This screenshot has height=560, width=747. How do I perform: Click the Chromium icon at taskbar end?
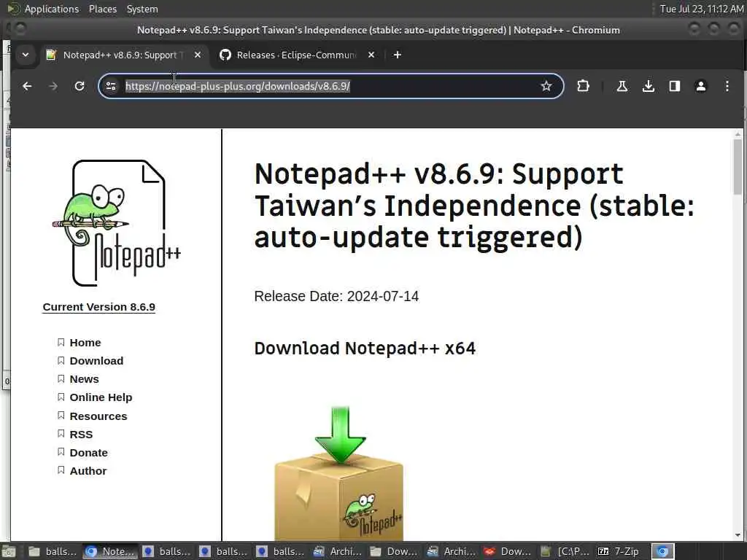pos(662,551)
